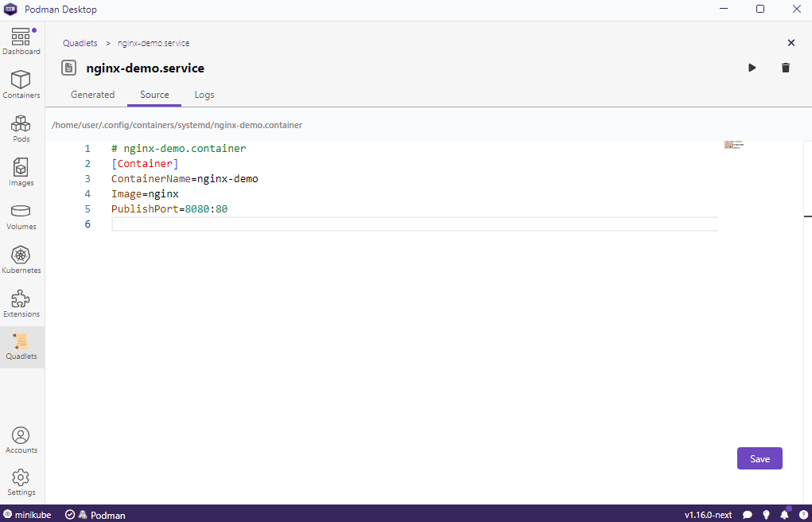Open the Kubernetes section
The height and width of the screenshot is (522, 812).
click(21, 260)
